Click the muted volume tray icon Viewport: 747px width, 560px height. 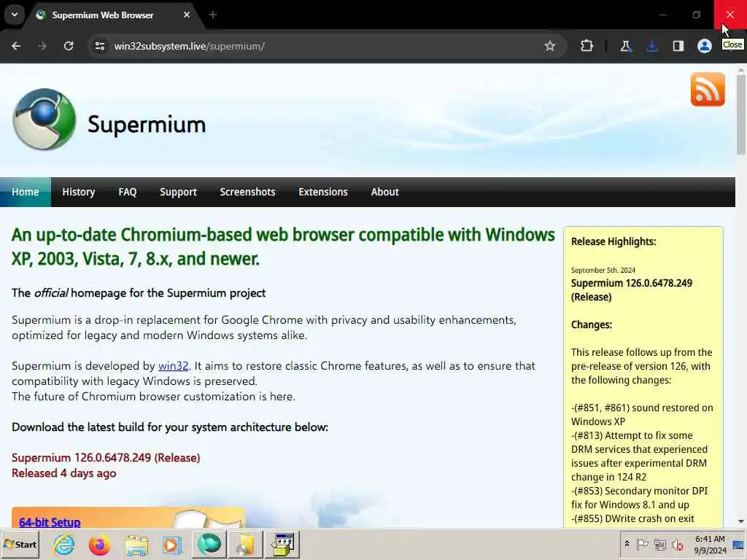click(677, 544)
